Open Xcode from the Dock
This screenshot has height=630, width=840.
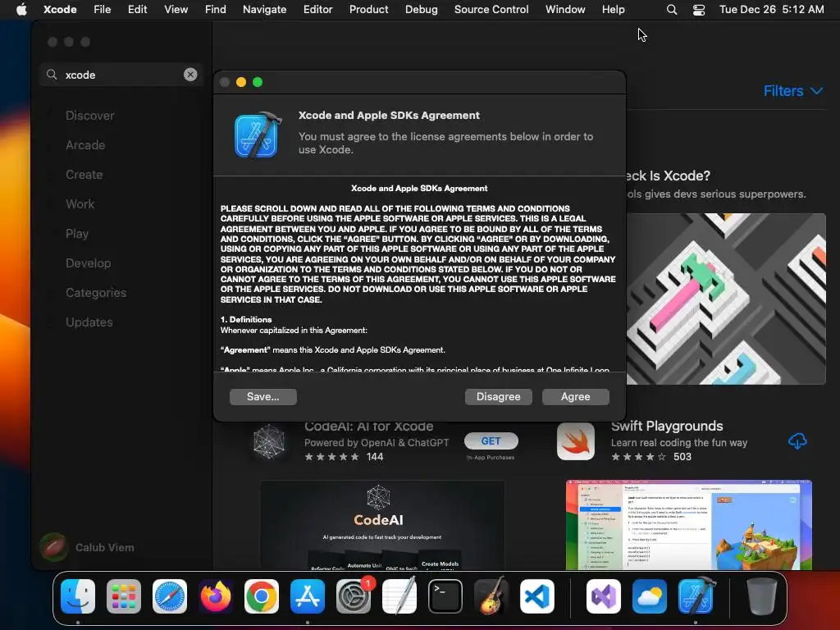click(x=696, y=596)
